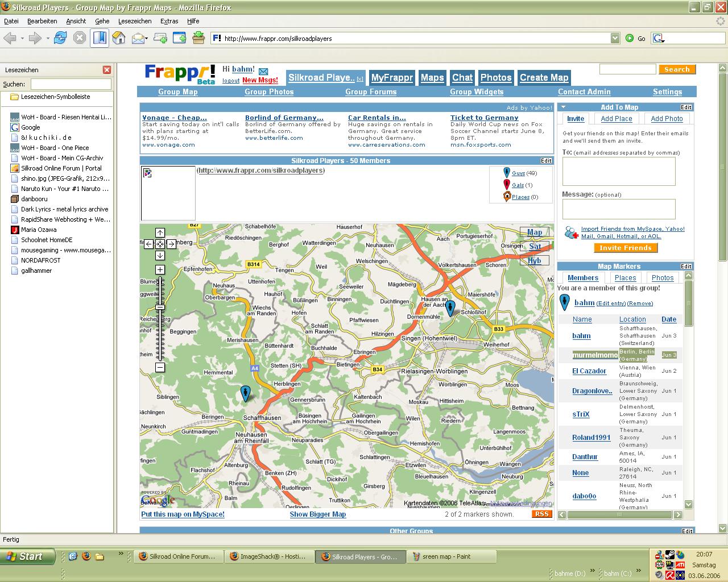
Task: Switch to the sreen map - Paint window
Action: point(452,556)
